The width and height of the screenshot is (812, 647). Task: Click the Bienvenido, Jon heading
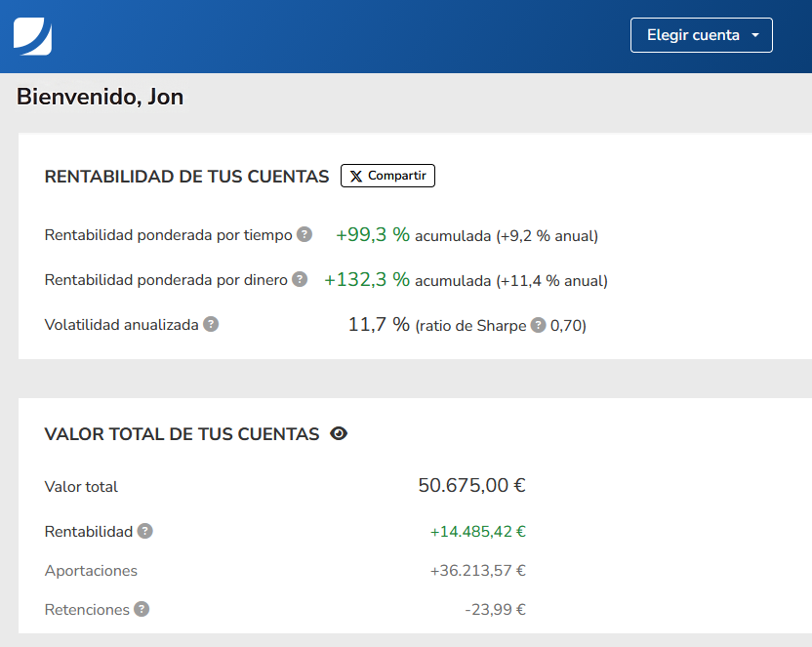tap(100, 98)
